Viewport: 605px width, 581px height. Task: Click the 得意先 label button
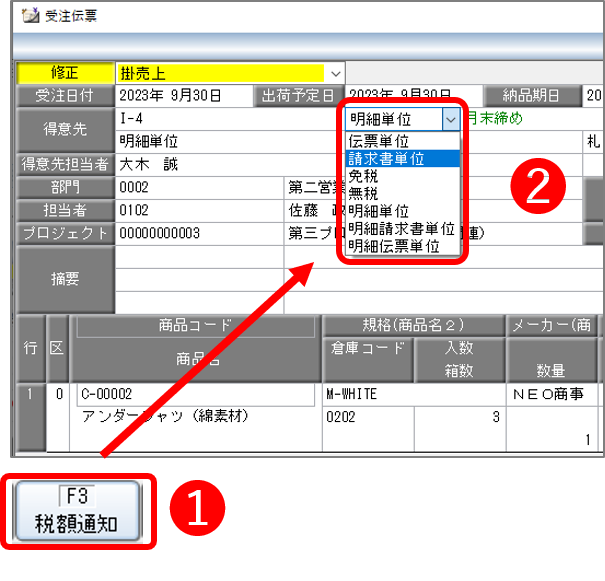point(65,130)
